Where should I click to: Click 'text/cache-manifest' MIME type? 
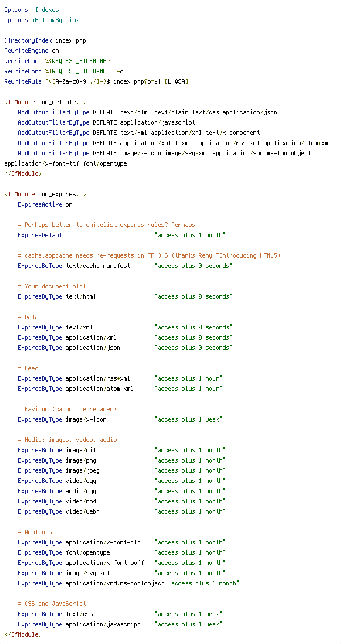[x=98, y=266]
